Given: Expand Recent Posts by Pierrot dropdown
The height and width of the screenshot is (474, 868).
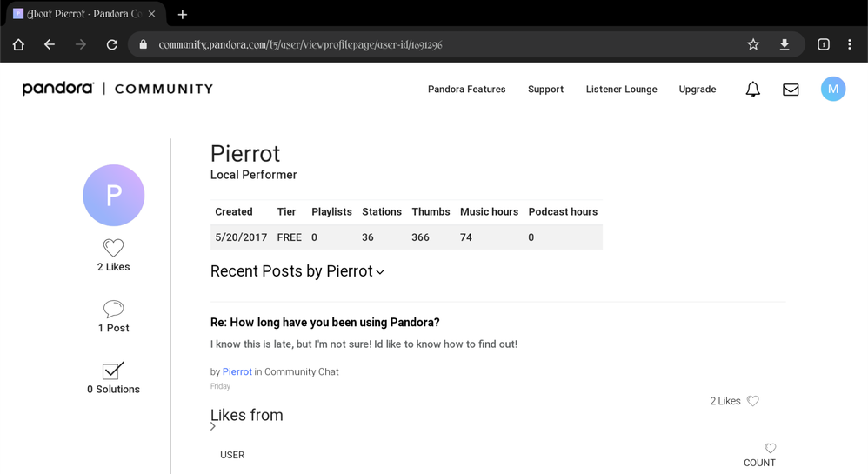Looking at the screenshot, I should coord(380,272).
